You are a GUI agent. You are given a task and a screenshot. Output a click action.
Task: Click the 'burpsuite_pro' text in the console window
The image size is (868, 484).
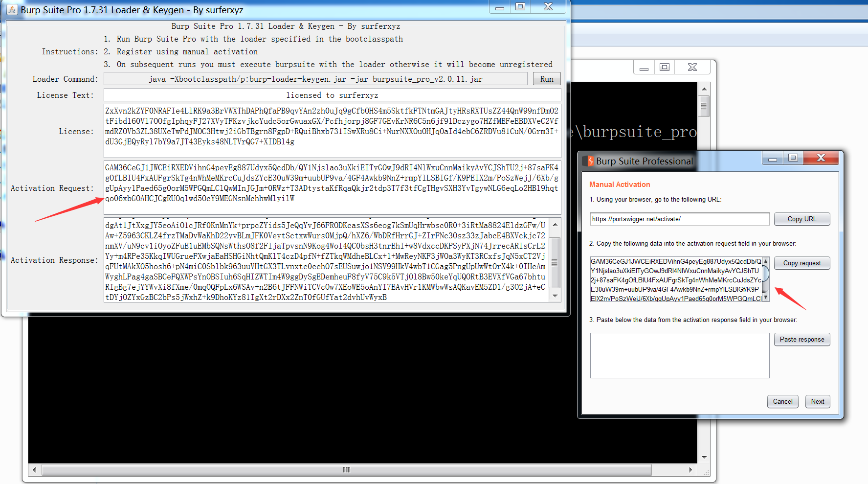[640, 132]
